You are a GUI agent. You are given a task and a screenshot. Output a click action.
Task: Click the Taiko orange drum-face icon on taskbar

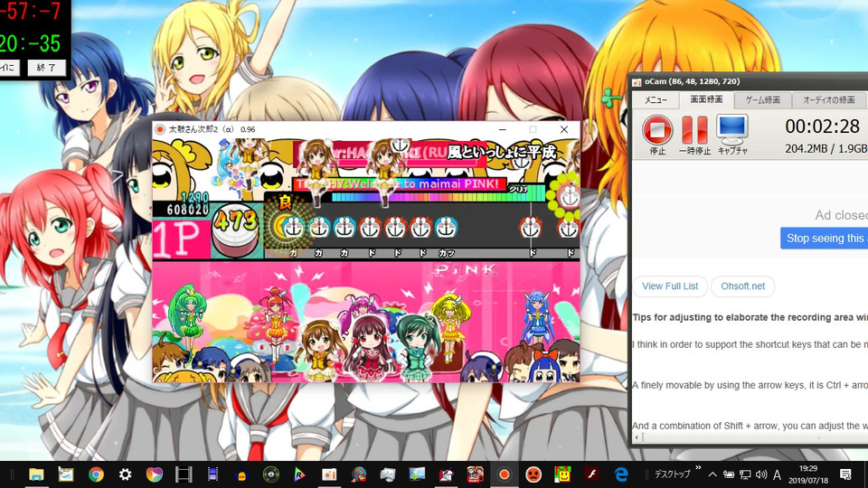[x=533, y=474]
